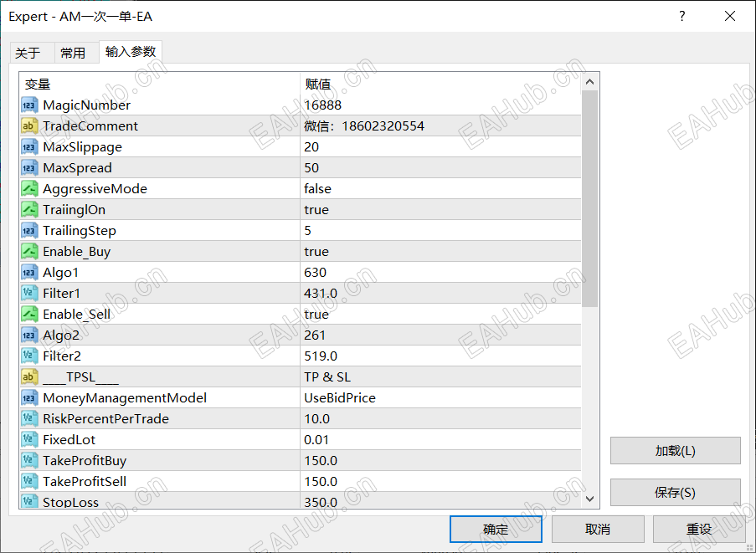Click the 加载(L) load button
The height and width of the screenshot is (553, 756).
pos(675,451)
